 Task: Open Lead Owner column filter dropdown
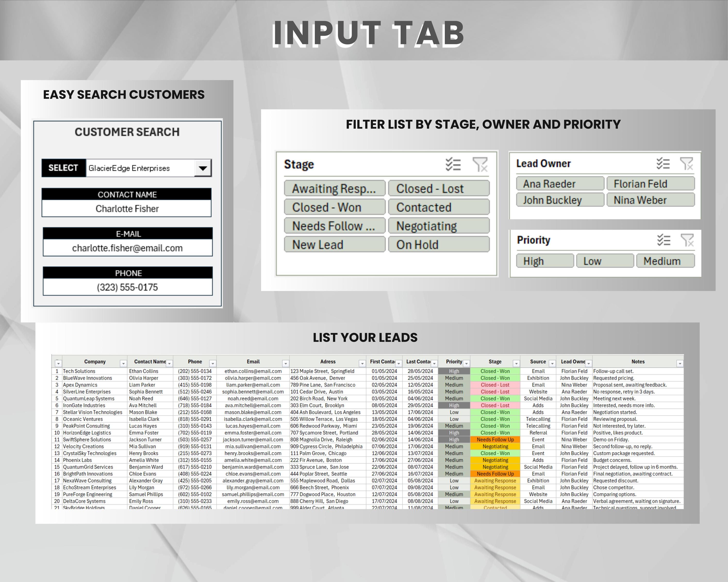[x=589, y=363]
